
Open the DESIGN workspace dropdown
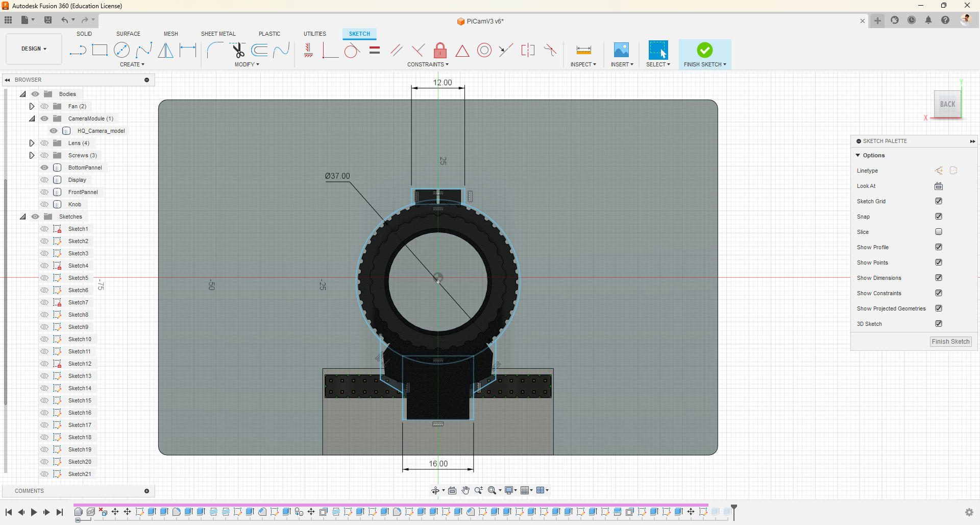(x=34, y=49)
